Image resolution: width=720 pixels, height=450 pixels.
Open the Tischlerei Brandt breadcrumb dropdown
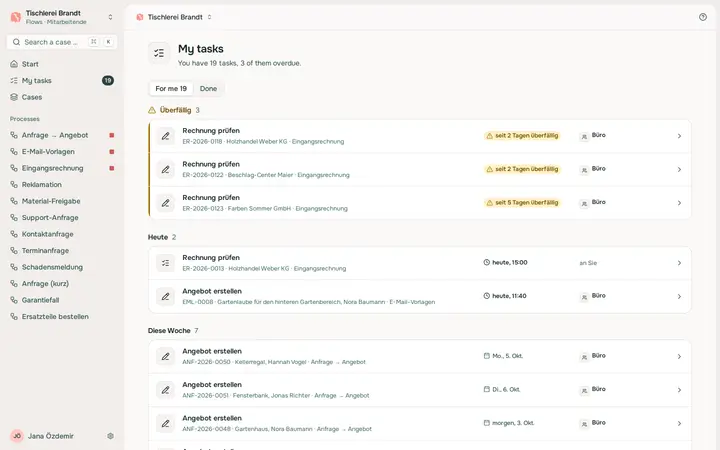point(209,17)
